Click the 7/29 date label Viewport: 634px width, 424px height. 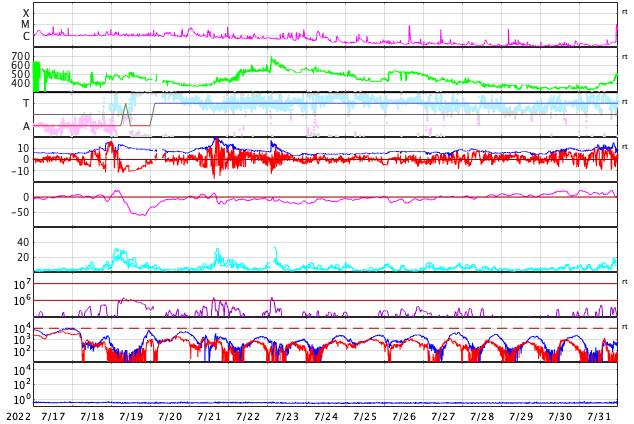[x=521, y=416]
